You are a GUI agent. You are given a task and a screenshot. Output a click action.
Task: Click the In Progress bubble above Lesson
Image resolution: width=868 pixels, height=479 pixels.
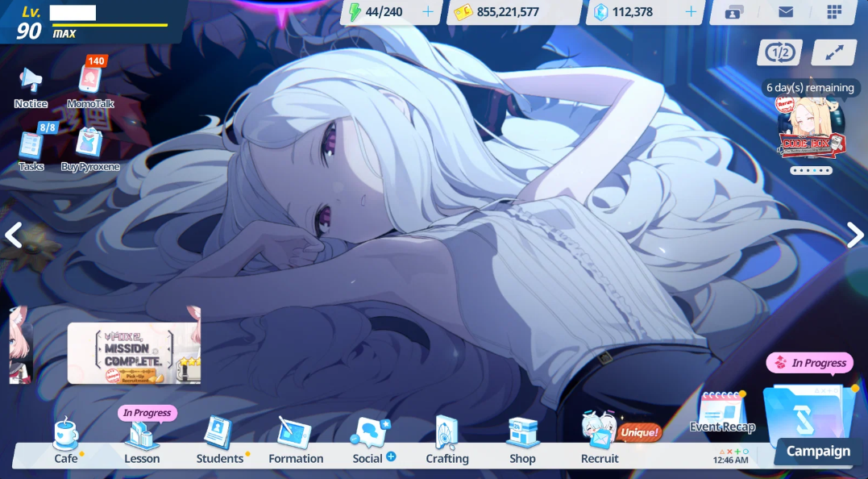[147, 413]
